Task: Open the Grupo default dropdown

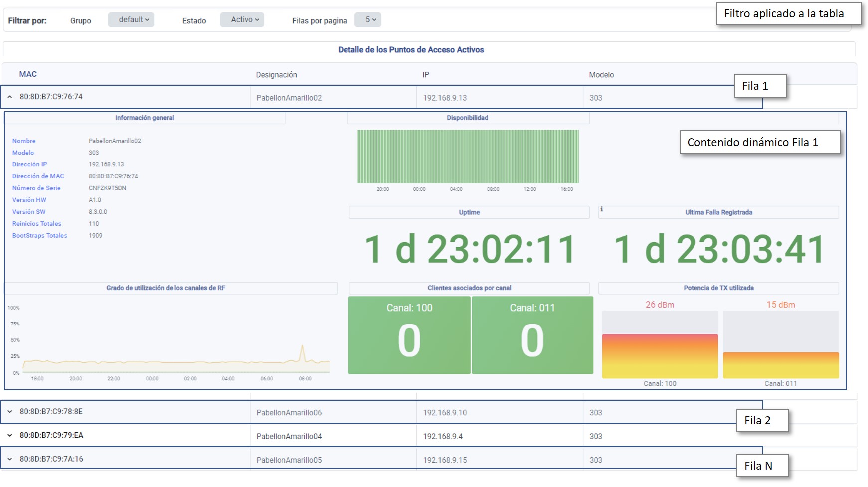Action: tap(131, 20)
